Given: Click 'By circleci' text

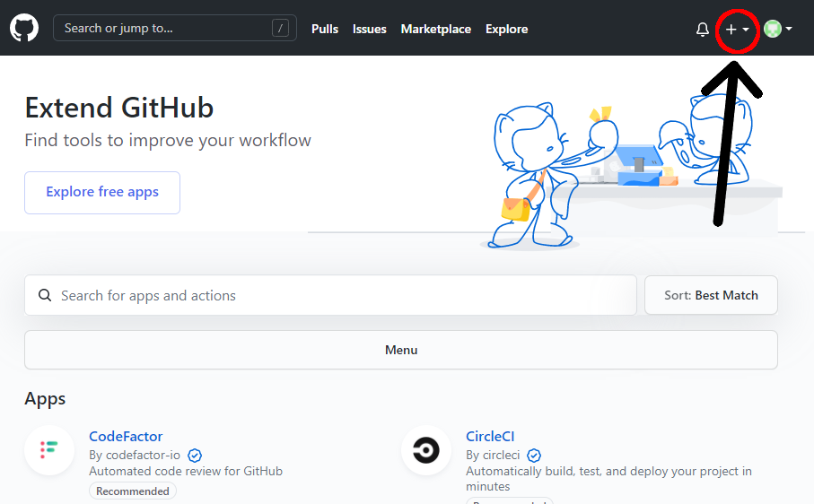Looking at the screenshot, I should tap(493, 456).
